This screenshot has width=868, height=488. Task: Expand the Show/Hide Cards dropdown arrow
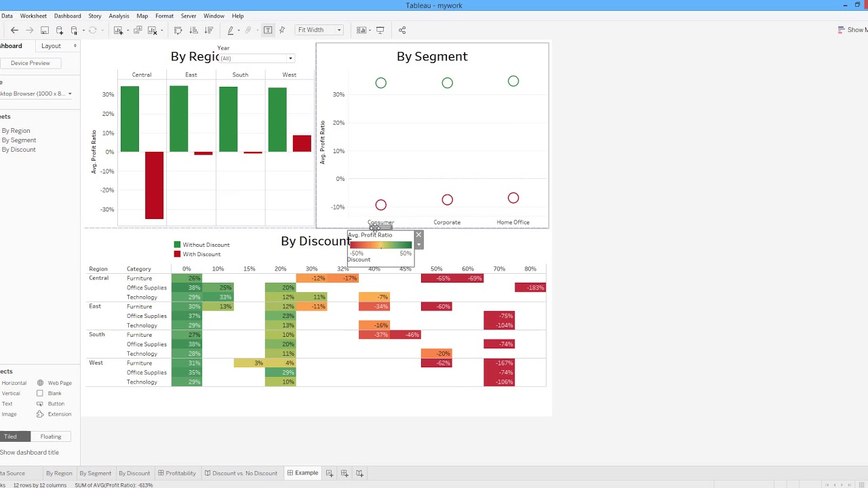pyautogui.click(x=370, y=30)
